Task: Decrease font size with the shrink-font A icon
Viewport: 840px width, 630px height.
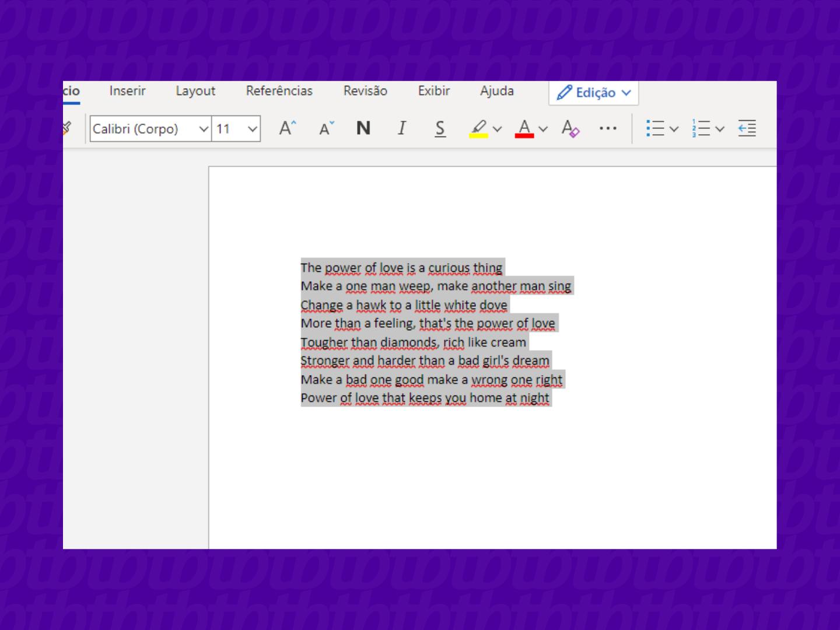Action: point(327,128)
